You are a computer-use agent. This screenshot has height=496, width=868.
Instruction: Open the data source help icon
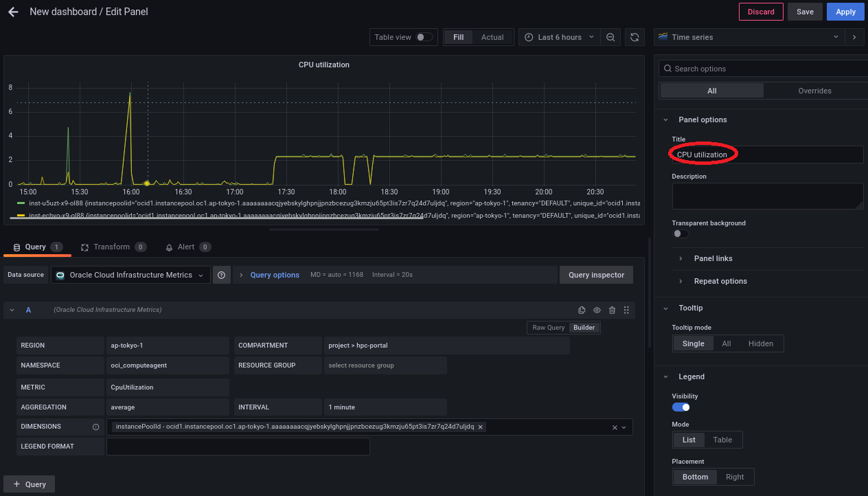(221, 275)
